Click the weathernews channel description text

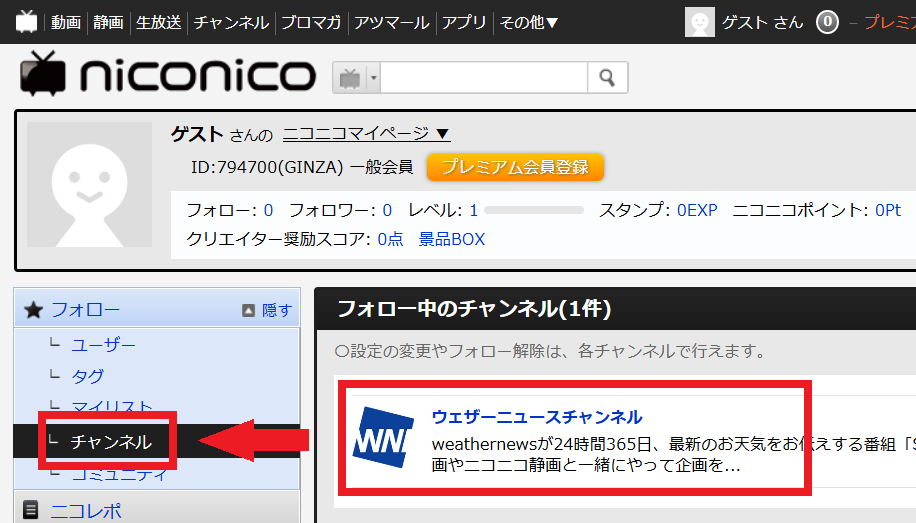coord(674,455)
